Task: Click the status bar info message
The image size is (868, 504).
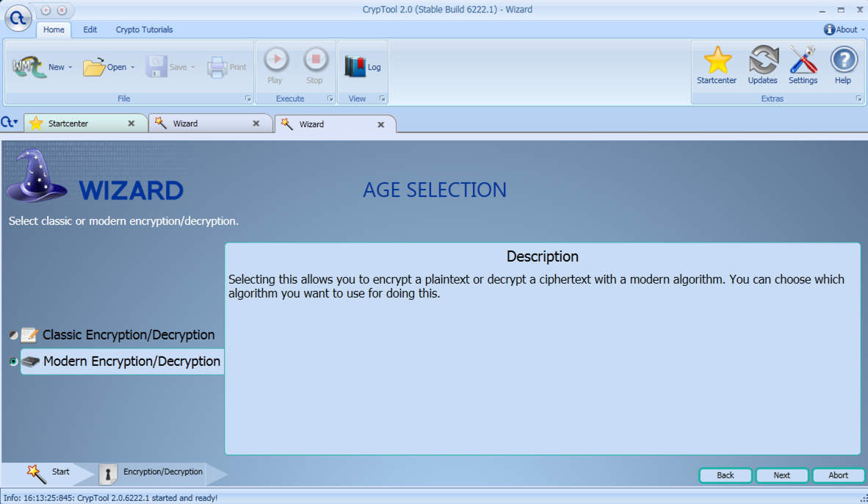Action: click(111, 498)
